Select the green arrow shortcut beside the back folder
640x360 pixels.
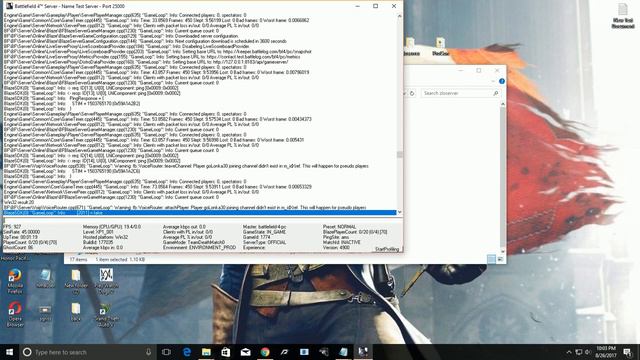106,315
